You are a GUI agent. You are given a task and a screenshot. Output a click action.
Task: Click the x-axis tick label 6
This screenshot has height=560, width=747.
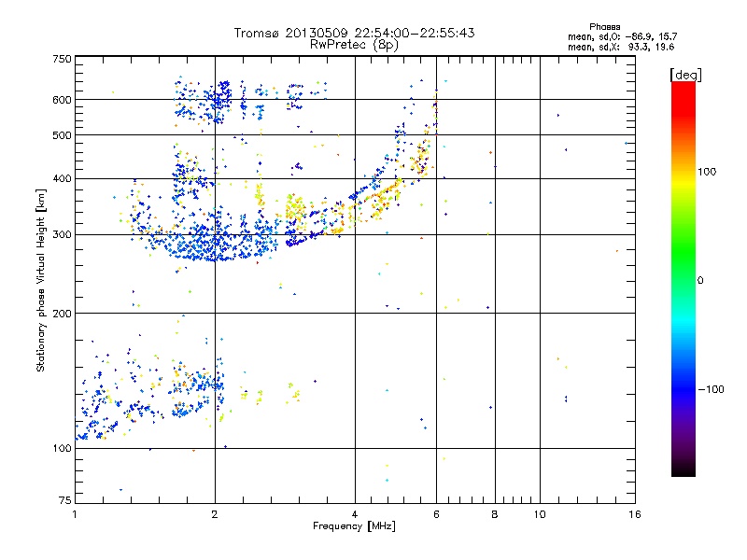click(x=437, y=514)
